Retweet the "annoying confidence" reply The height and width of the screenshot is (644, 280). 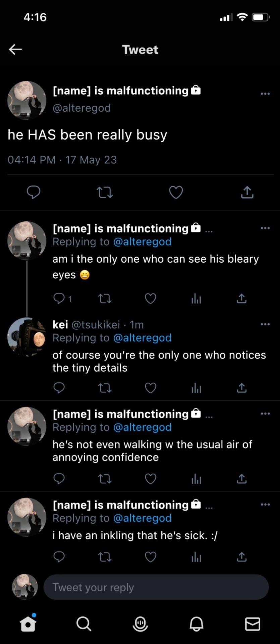click(x=105, y=479)
